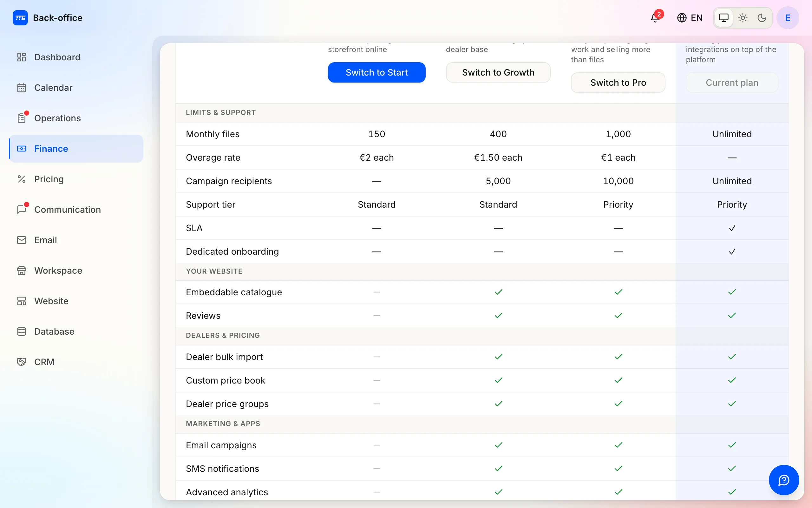This screenshot has height=508, width=812.
Task: Click the Workspace storefront icon
Action: point(22,271)
